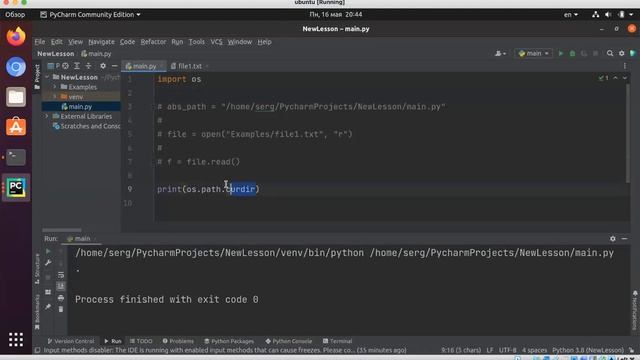
Task: Run the main configuration with green play icon
Action: (x=561, y=53)
